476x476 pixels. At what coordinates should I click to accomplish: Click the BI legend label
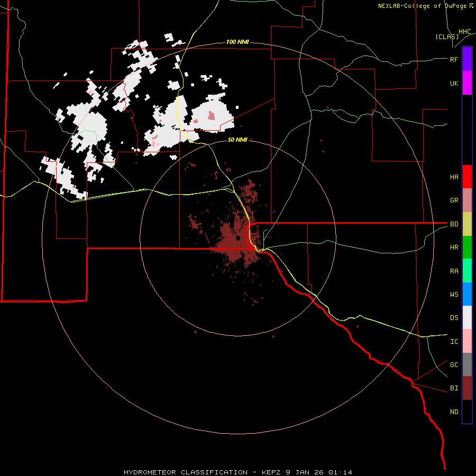click(454, 388)
